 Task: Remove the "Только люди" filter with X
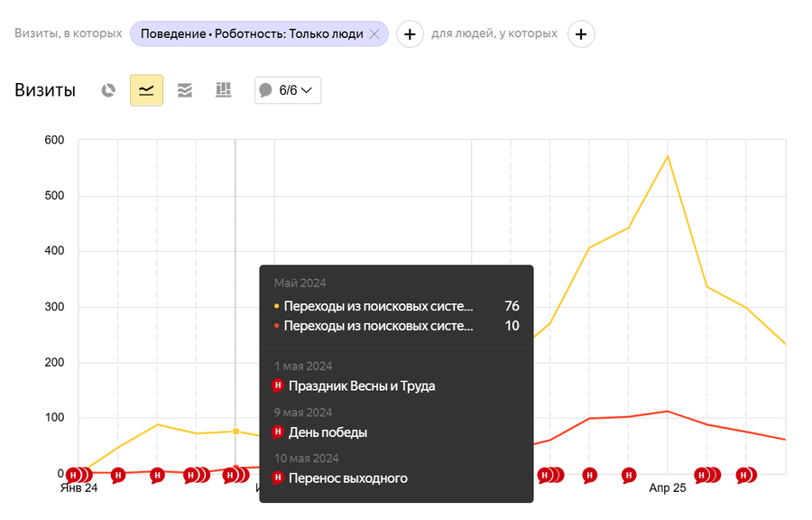374,34
